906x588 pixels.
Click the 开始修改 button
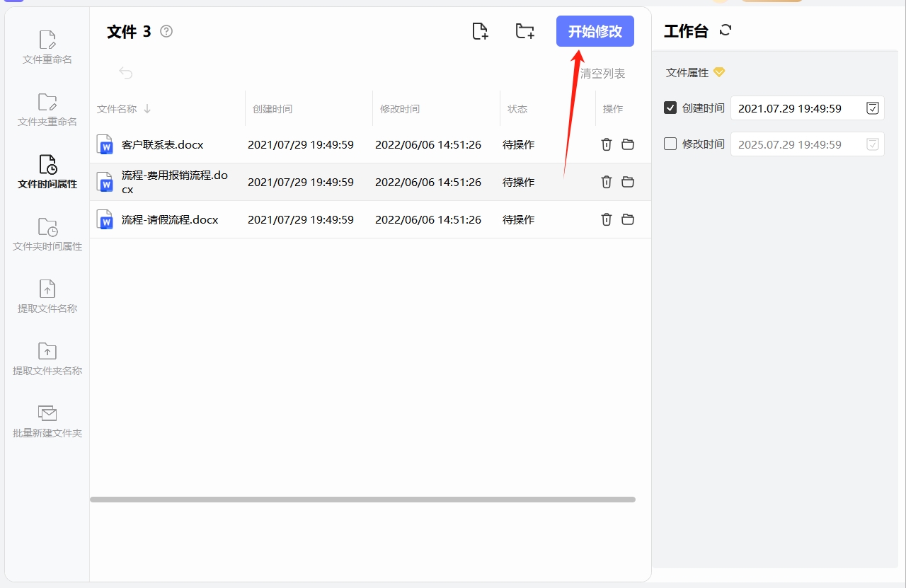point(595,31)
